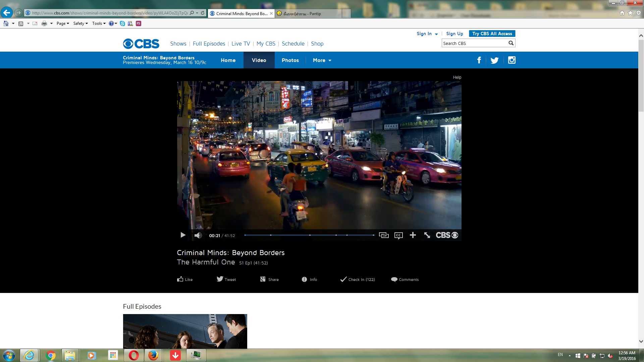This screenshot has height=362, width=644.
Task: Click the browser Back arrow button
Action: (7, 13)
